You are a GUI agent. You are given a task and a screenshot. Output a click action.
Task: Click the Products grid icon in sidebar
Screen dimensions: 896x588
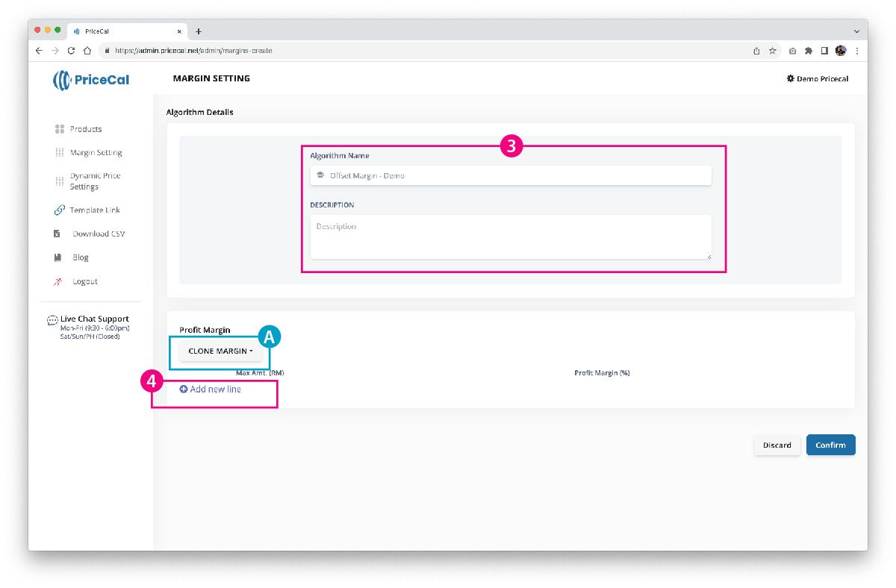point(60,129)
